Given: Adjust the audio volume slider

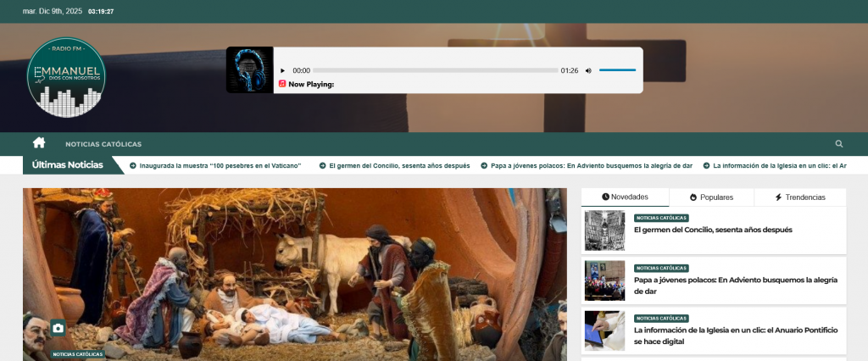Looking at the screenshot, I should (617, 70).
